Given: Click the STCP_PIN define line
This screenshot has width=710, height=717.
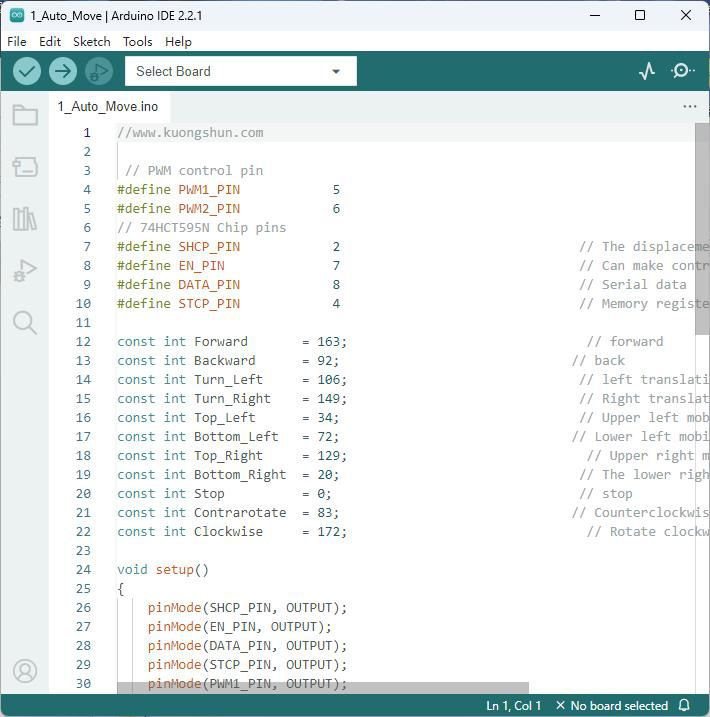Looking at the screenshot, I should [x=229, y=304].
